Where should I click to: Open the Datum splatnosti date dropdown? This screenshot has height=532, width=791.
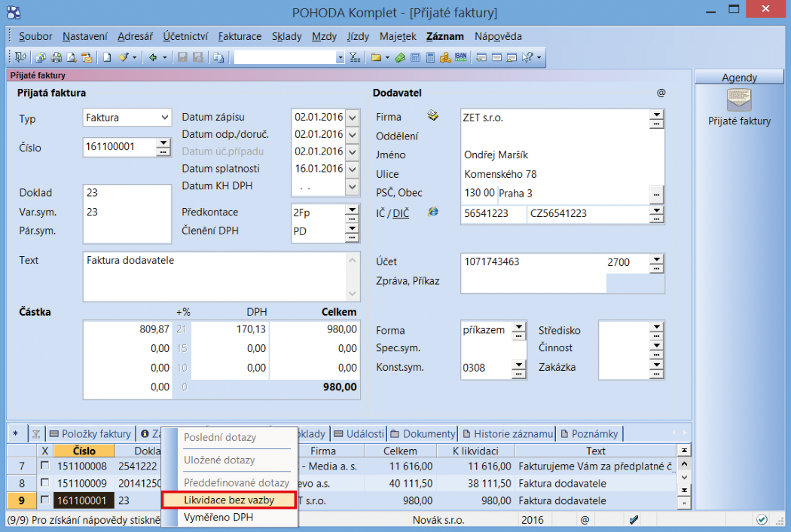(x=352, y=168)
